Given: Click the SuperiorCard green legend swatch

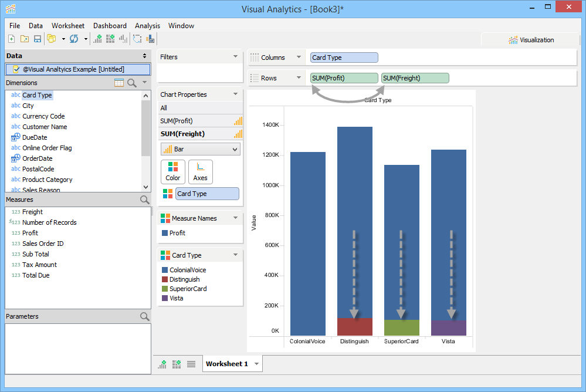Looking at the screenshot, I should (x=165, y=289).
